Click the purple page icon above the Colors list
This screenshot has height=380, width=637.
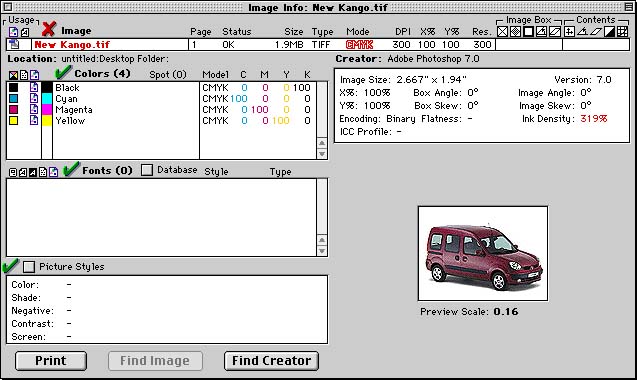[x=35, y=75]
